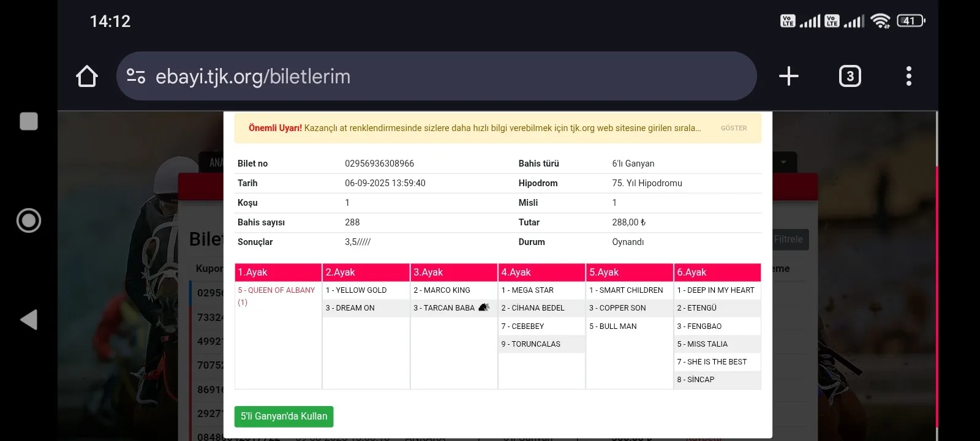Select the 6.Ayak column header
980x441 pixels.
point(717,272)
